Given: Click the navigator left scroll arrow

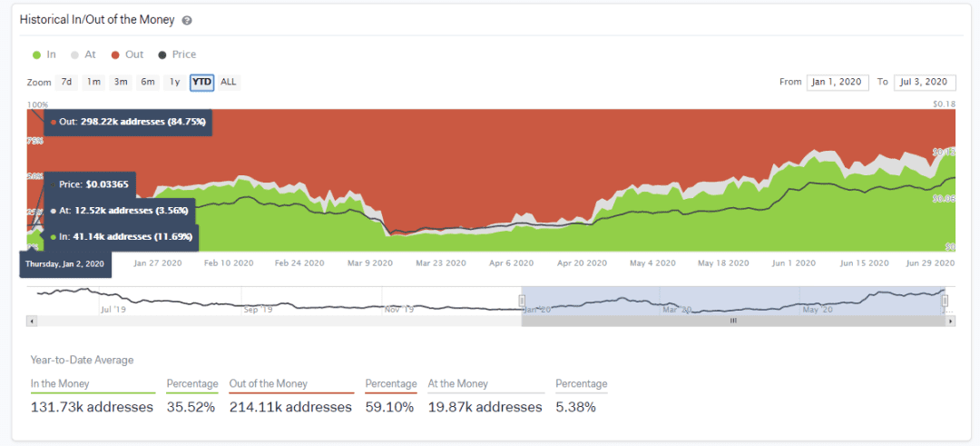Looking at the screenshot, I should (32, 321).
